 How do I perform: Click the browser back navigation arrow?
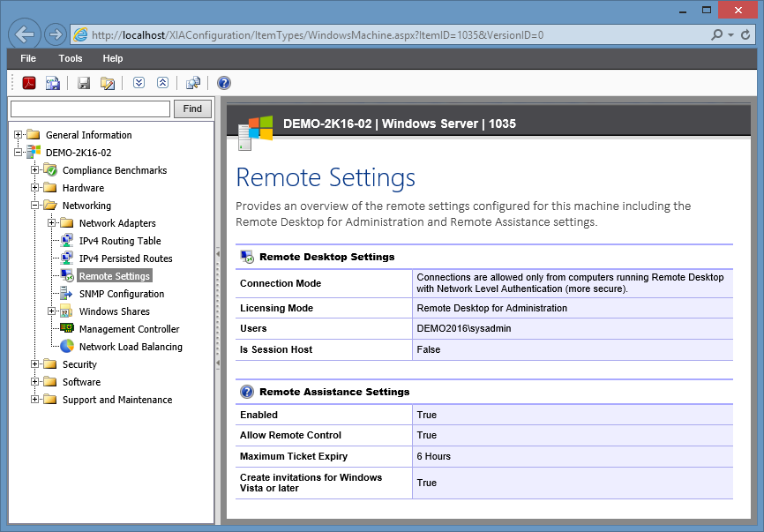click(x=24, y=33)
